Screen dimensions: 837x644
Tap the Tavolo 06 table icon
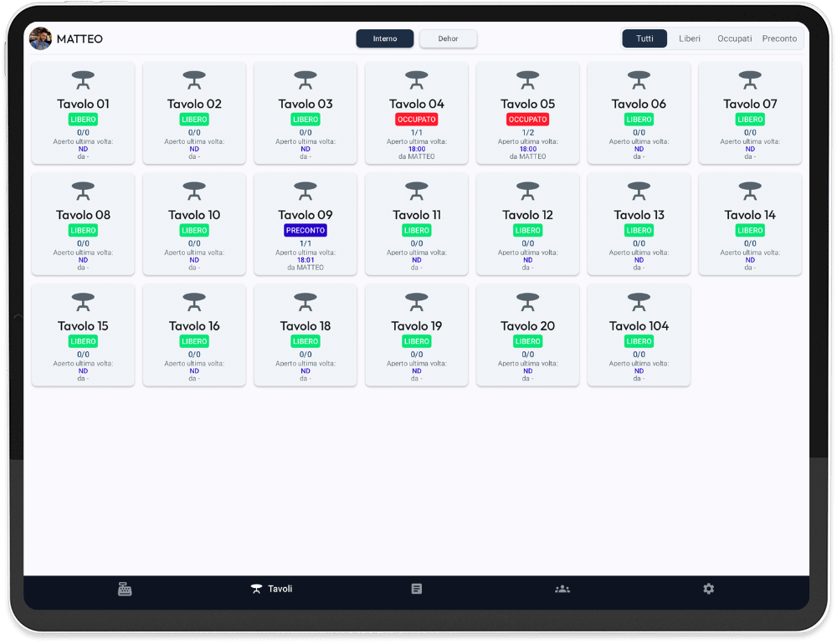(639, 80)
